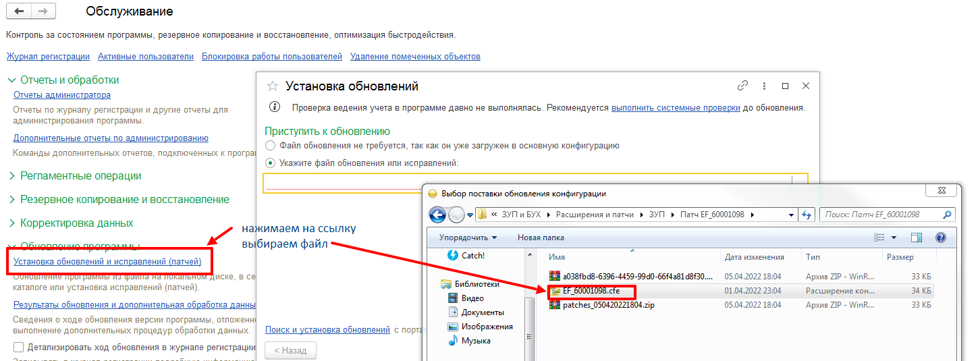Expand the Регламентные операции section

coord(11,176)
